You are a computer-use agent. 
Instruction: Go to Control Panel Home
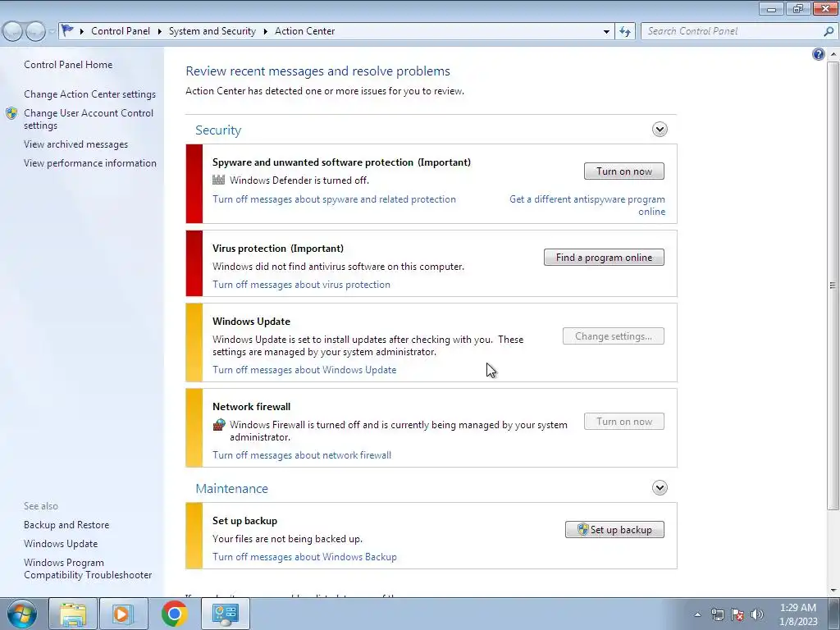pyautogui.click(x=68, y=64)
